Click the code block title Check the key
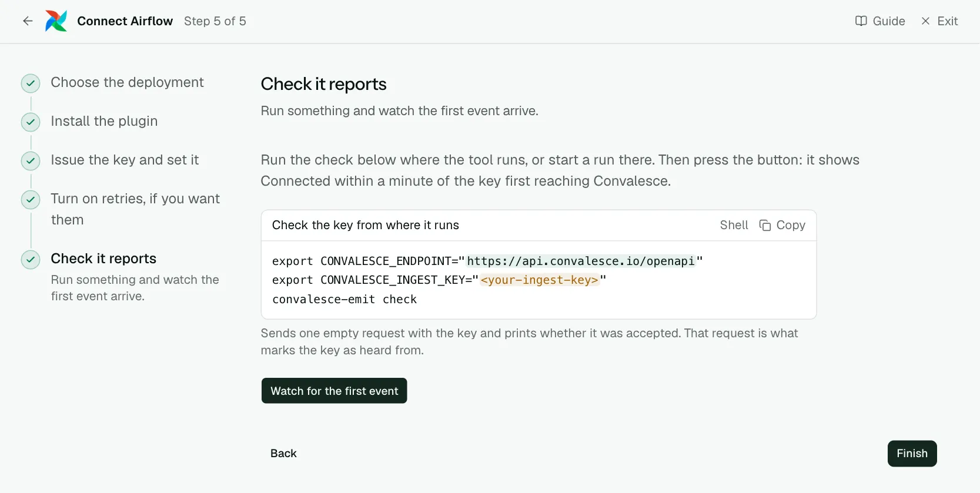Screen dimensions: 980x493 point(366,225)
